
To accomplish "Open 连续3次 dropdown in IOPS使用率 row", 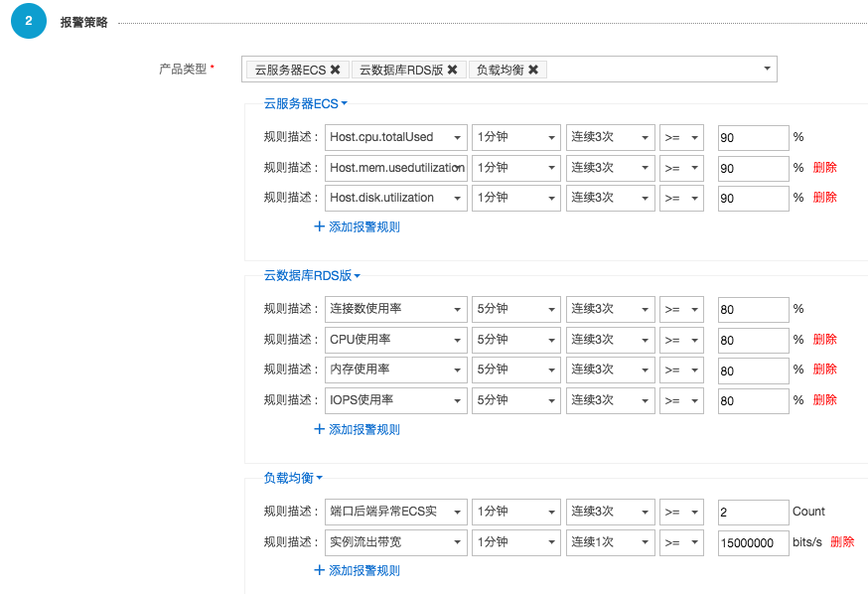I will click(610, 400).
